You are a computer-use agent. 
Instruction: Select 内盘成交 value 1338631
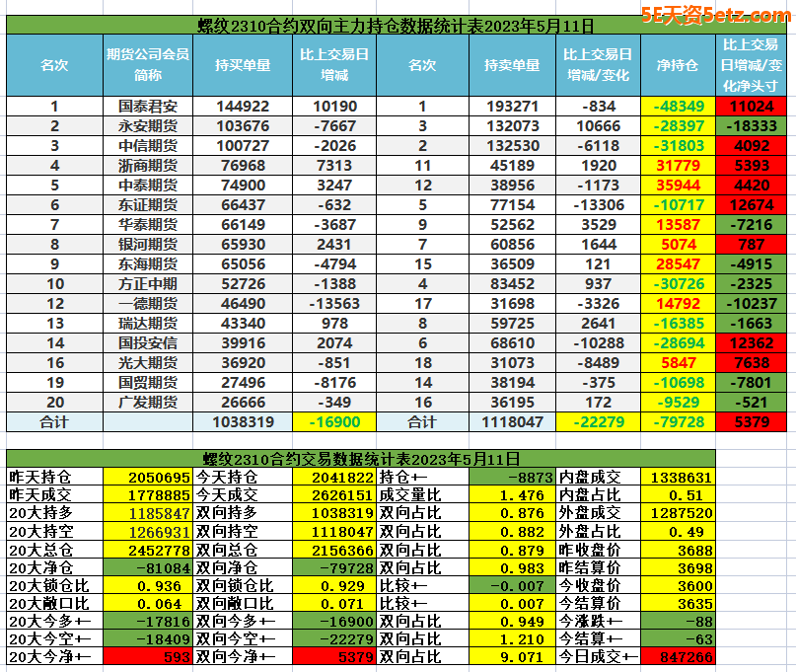[x=679, y=478]
